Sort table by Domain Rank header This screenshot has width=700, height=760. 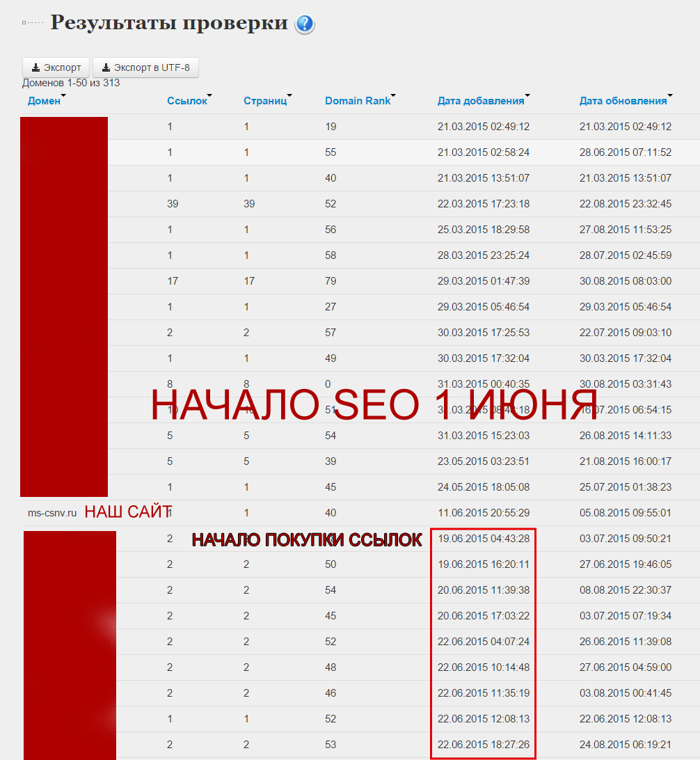pyautogui.click(x=358, y=101)
